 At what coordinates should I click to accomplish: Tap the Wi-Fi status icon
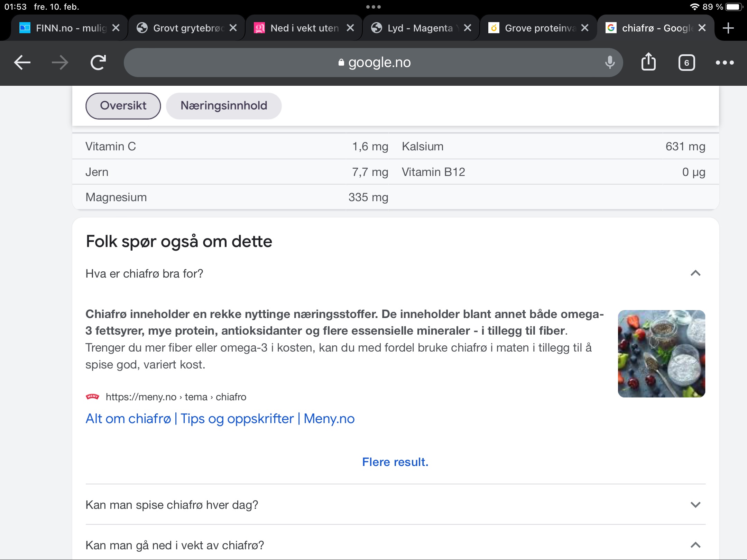(x=694, y=7)
